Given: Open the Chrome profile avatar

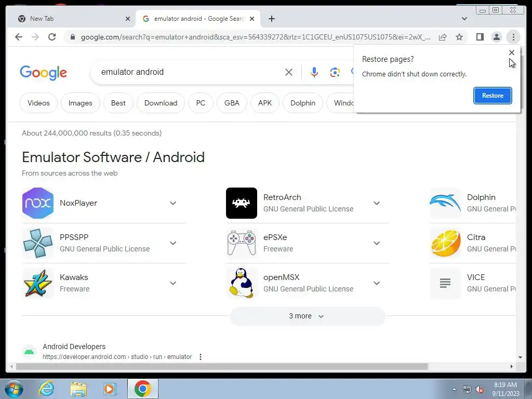Looking at the screenshot, I should (x=496, y=37).
